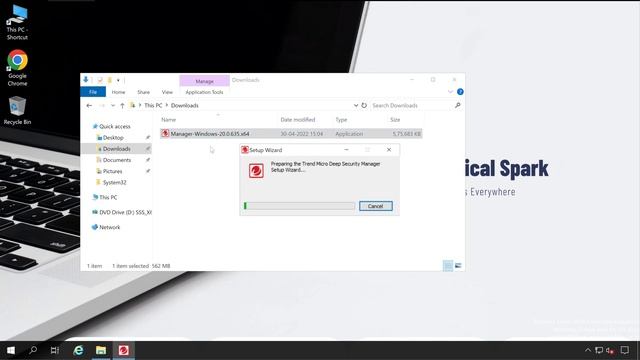Viewport: 640px width, 360px height.
Task: Open the Quick Access Toolbar customize dropdown
Action: click(118, 80)
